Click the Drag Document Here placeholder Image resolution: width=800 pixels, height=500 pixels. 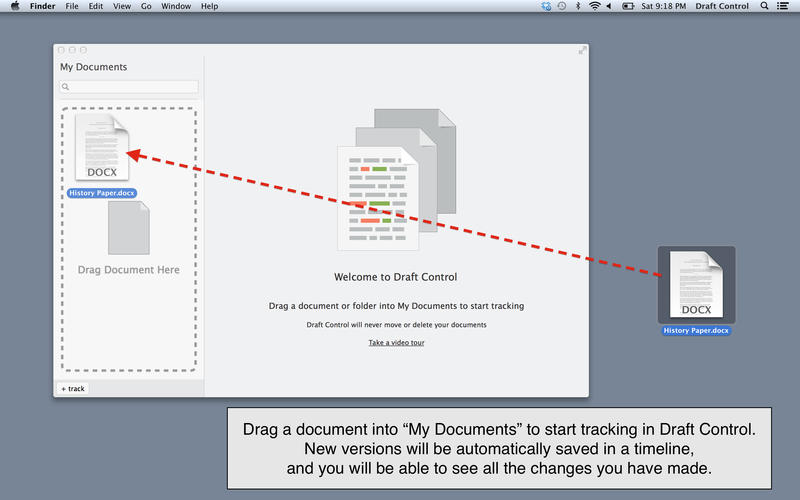point(129,240)
